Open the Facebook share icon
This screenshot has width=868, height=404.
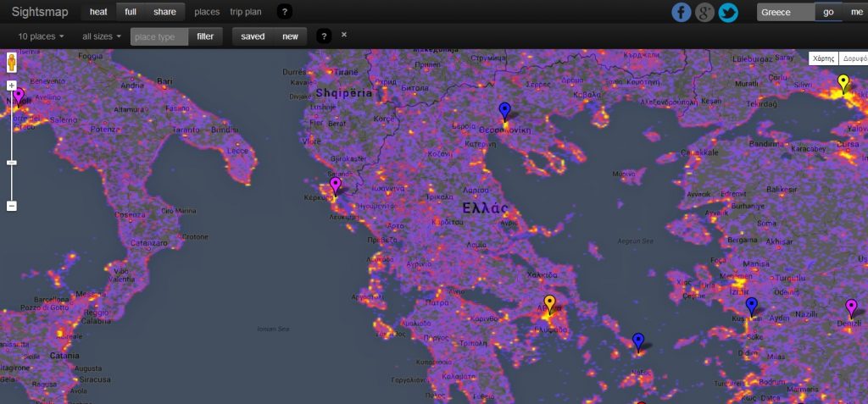click(682, 12)
